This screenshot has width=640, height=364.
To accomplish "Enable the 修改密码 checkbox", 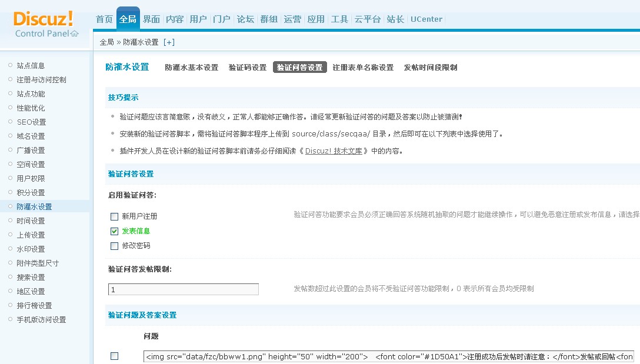I will click(115, 246).
